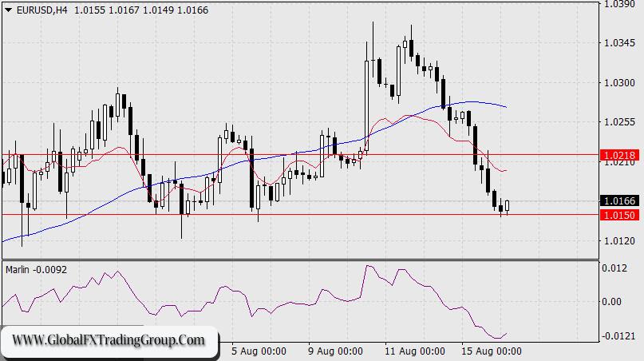644x361 pixels.
Task: Open the chart menu triangle beside EURUSD,H4
Action: 8,10
